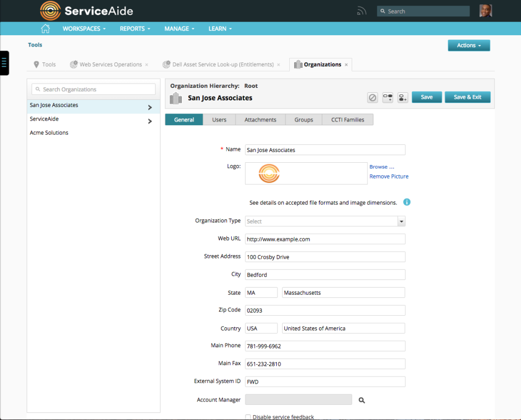Click the organization logo thumbnail
This screenshot has width=521, height=420.
click(x=269, y=174)
